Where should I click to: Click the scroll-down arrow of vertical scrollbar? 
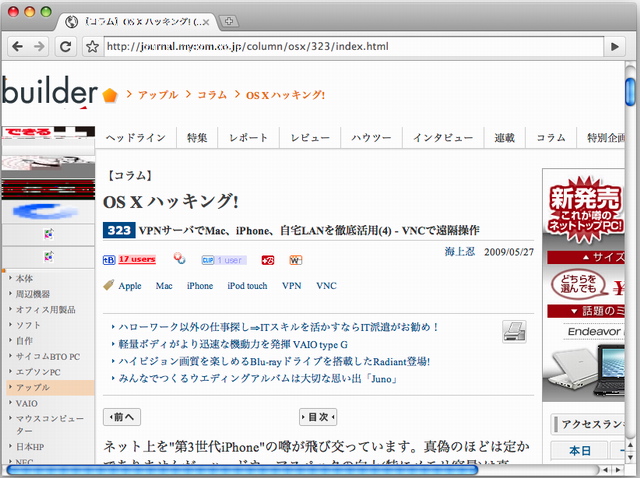tap(630, 458)
